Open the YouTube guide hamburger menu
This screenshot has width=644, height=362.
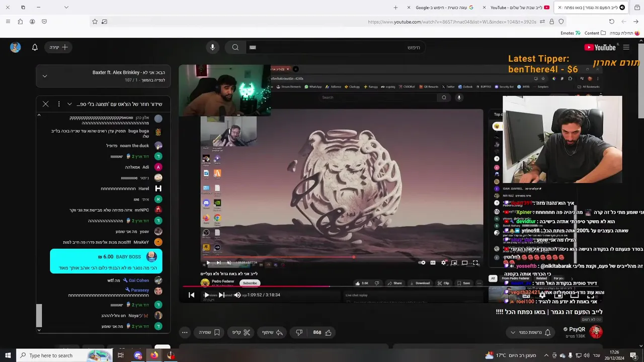[x=626, y=47]
